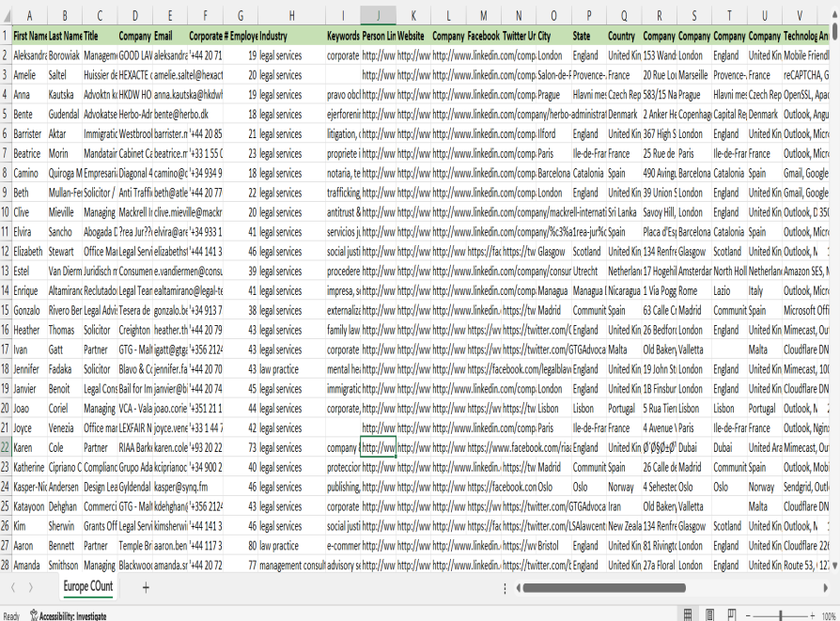Go to previous sheet with left arrow
The width and height of the screenshot is (840, 621).
click(13, 588)
